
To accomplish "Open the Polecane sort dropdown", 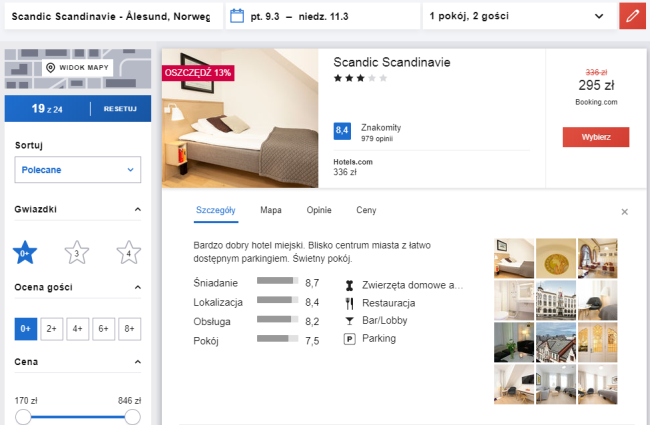I will coord(77,170).
